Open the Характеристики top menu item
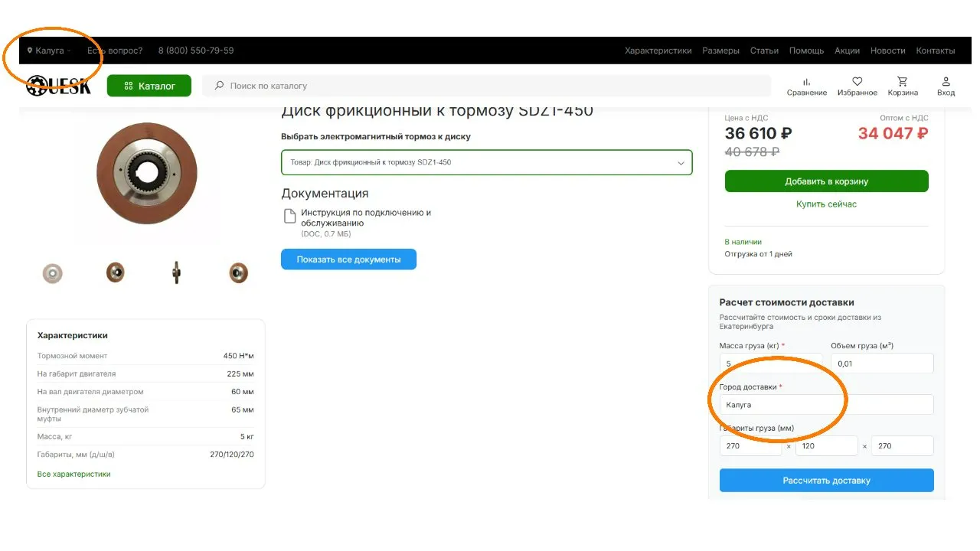The width and height of the screenshot is (980, 551). coord(658,51)
